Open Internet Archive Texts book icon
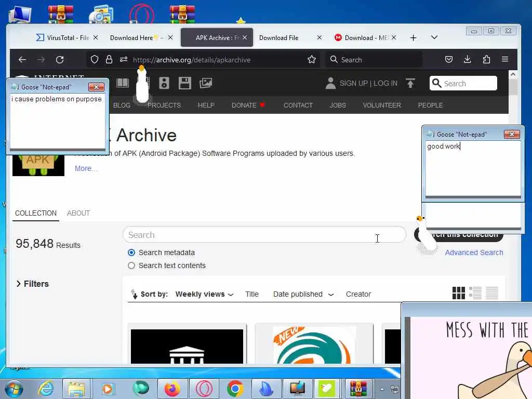Viewport: 532px width, 399px height. pyautogui.click(x=123, y=83)
